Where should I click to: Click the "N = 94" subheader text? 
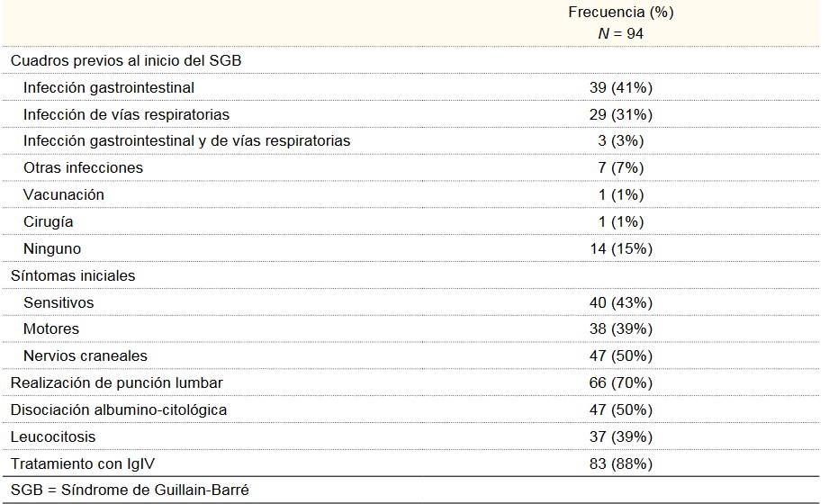click(x=620, y=33)
